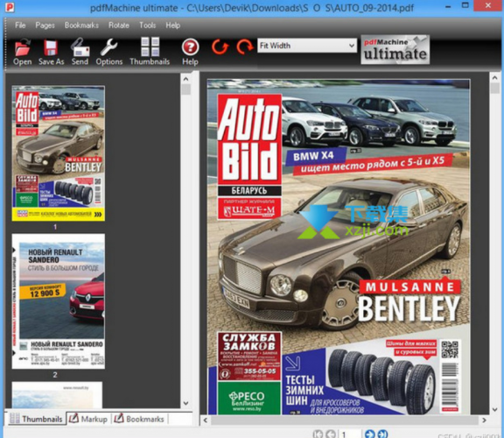Close the pdfMachine window
The image size is (504, 438).
(x=488, y=5)
